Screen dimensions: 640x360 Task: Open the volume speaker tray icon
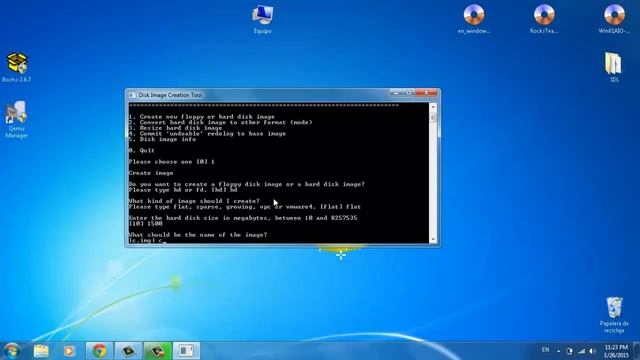coord(593,351)
